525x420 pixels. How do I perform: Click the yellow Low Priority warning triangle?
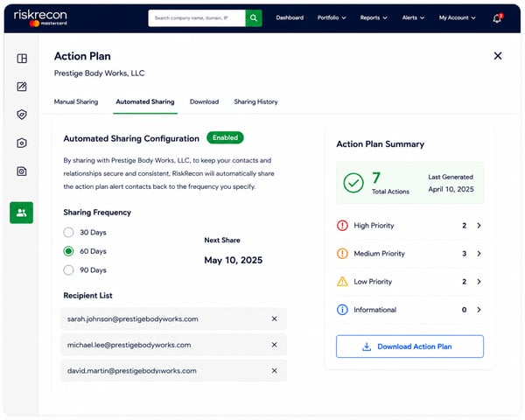pos(342,282)
